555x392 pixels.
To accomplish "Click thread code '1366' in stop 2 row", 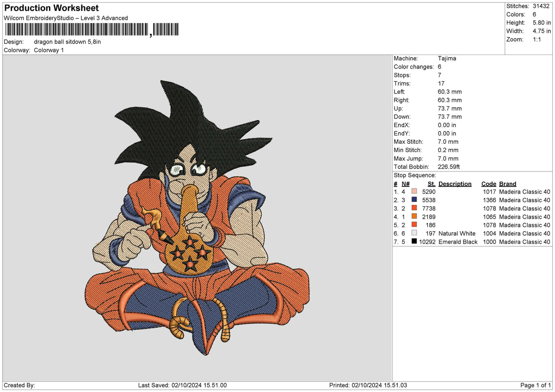I will [x=489, y=200].
